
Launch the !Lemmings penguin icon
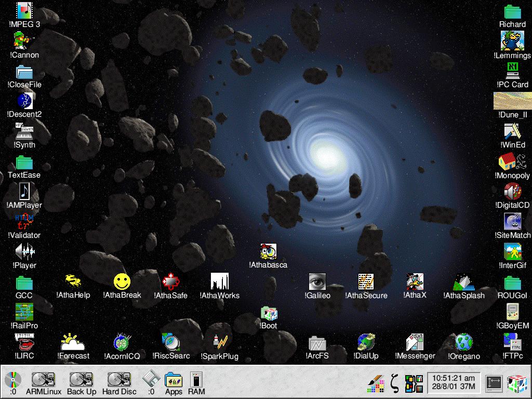click(512, 41)
